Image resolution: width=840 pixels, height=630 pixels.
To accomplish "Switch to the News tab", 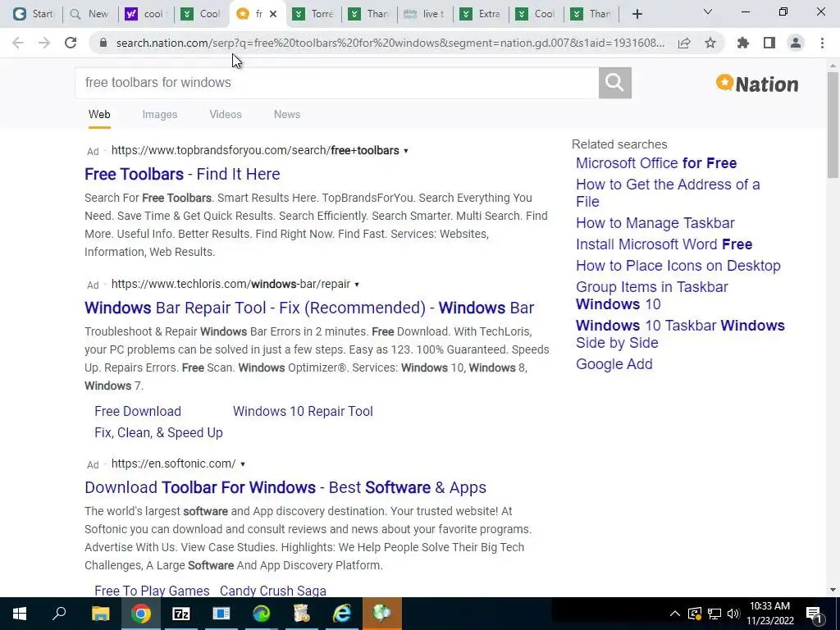I will [x=287, y=115].
